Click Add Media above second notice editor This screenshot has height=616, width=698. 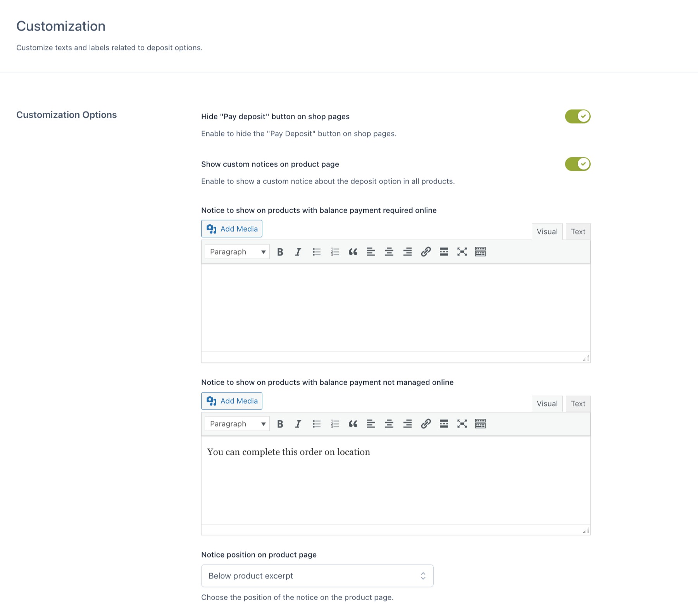tap(232, 401)
